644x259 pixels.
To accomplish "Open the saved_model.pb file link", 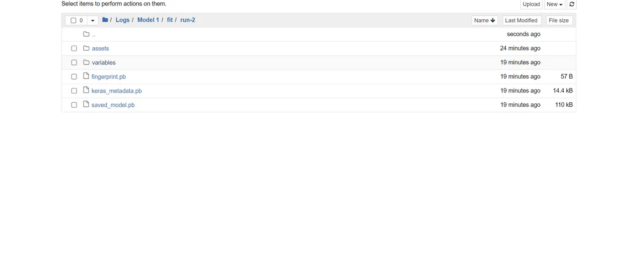I will (x=113, y=105).
